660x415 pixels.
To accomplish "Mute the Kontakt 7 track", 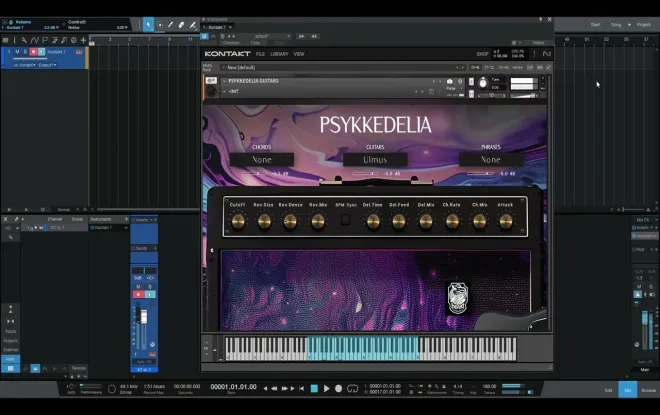I will 17,52.
